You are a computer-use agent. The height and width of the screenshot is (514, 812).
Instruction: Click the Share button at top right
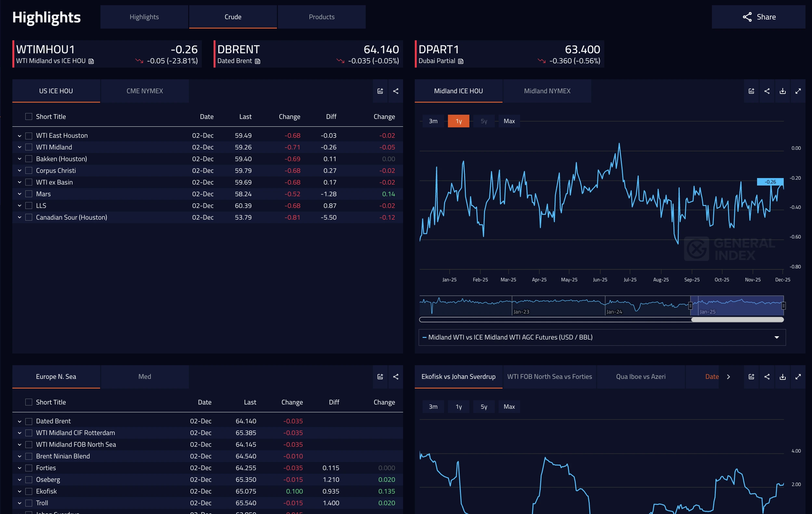(758, 17)
